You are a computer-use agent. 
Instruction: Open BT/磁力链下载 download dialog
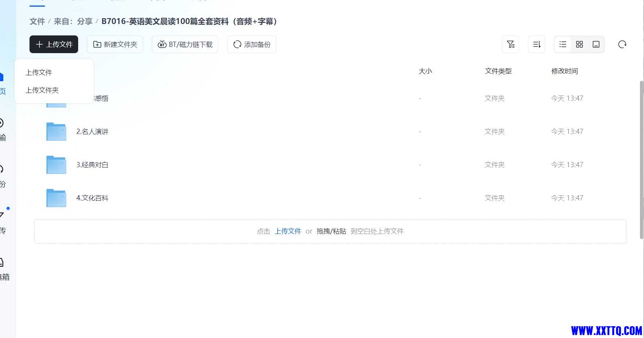click(185, 44)
